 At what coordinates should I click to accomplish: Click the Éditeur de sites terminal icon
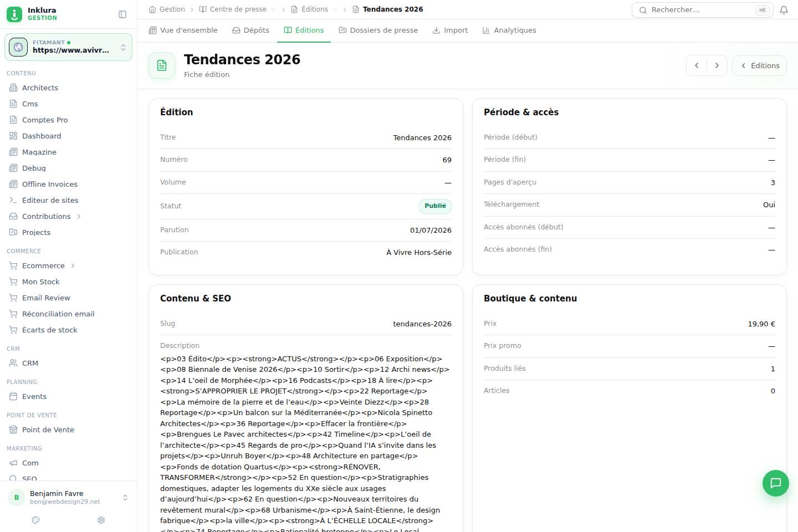tap(13, 200)
